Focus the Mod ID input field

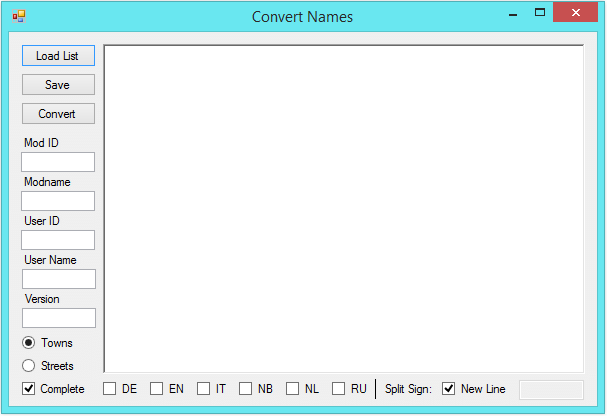coord(58,162)
